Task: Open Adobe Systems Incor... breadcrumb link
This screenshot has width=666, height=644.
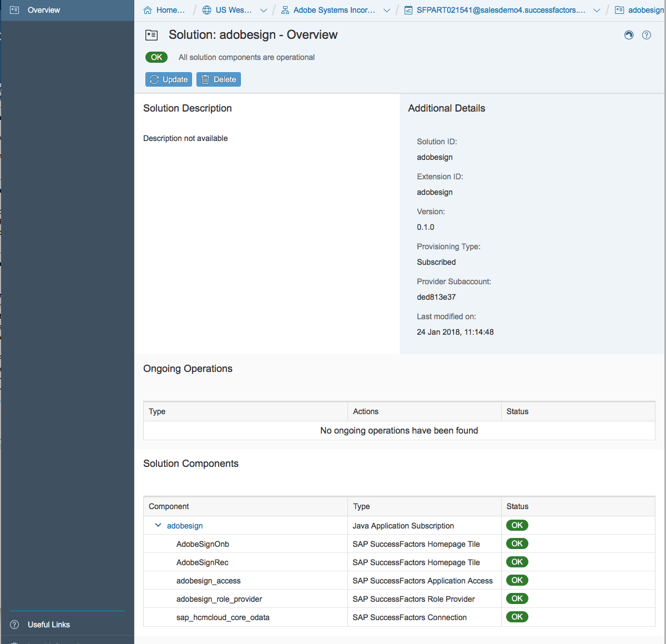Action: [x=334, y=10]
